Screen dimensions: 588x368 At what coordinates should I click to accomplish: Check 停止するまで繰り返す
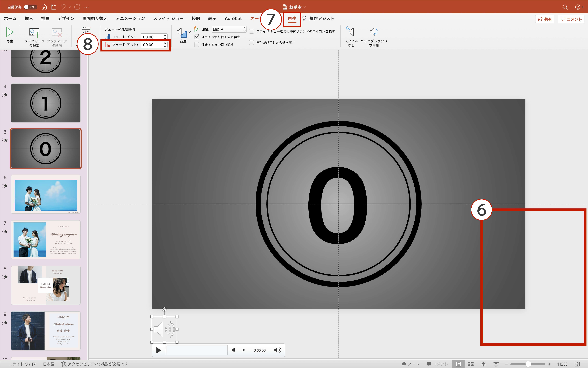pos(197,45)
